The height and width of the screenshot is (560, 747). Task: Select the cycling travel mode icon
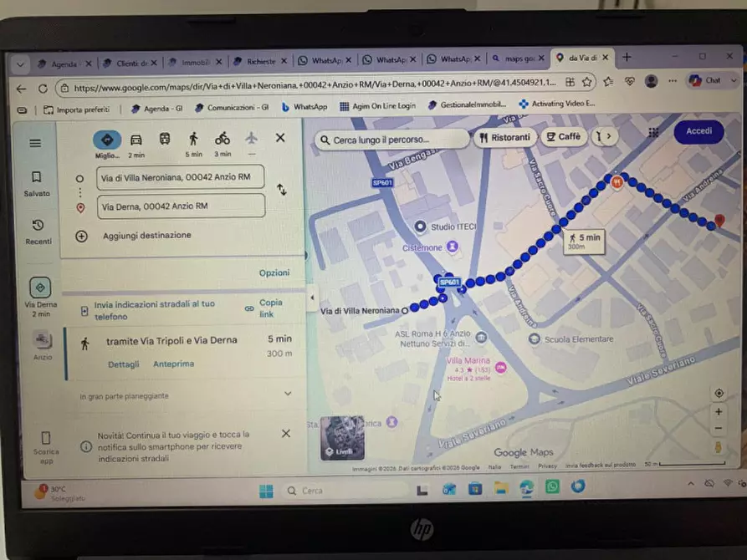pos(223,139)
